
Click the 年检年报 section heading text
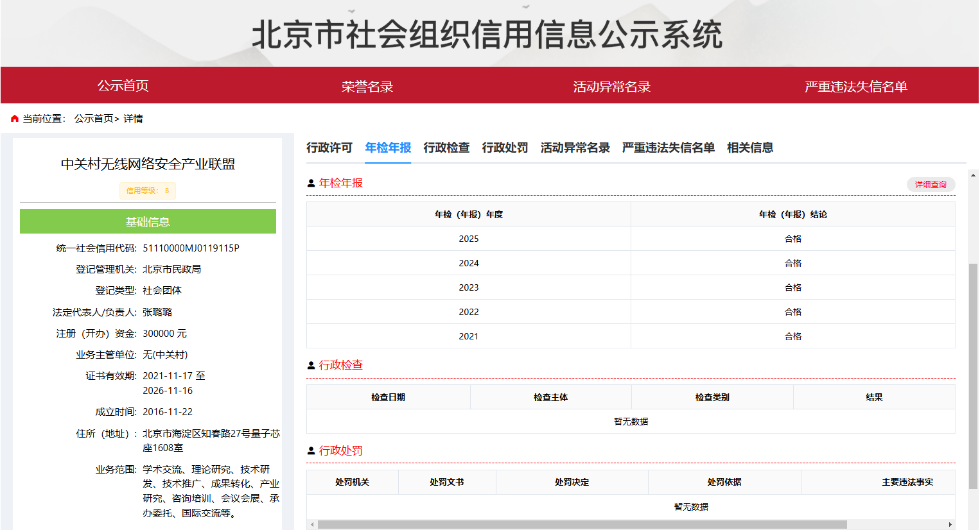tap(341, 184)
